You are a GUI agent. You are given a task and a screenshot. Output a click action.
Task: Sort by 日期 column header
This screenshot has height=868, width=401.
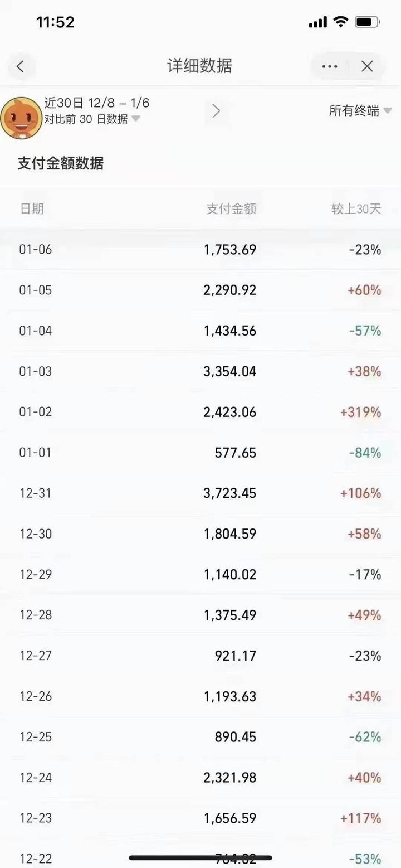pyautogui.click(x=32, y=209)
